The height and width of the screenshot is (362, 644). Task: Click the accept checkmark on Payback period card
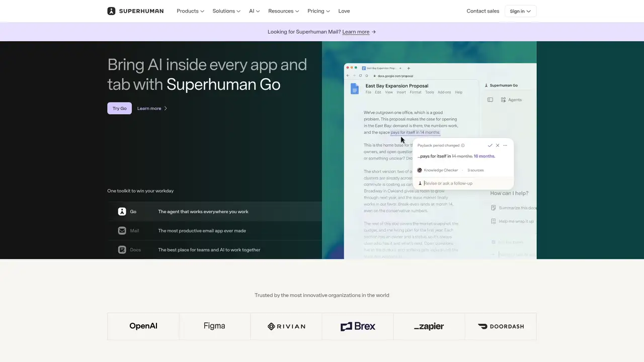point(490,145)
